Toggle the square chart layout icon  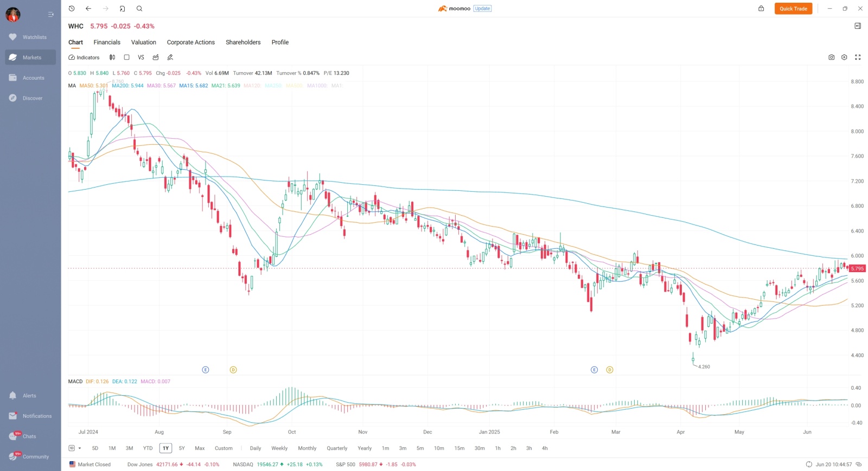126,57
